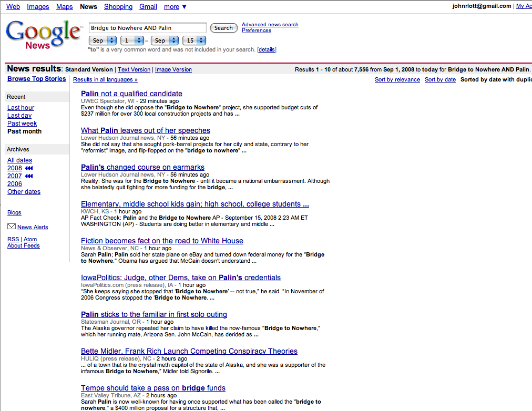532x411 pixels.
Task: Open the Atom feed link
Action: point(30,240)
